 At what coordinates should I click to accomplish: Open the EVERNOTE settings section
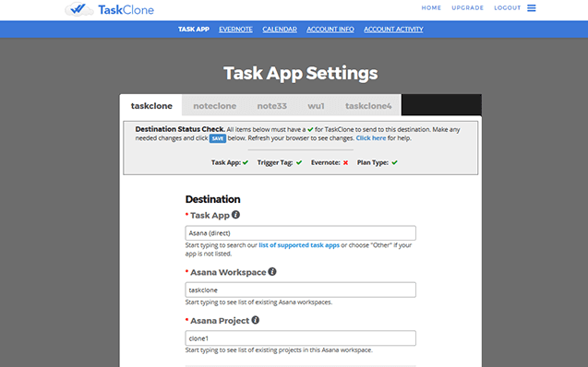pos(235,30)
